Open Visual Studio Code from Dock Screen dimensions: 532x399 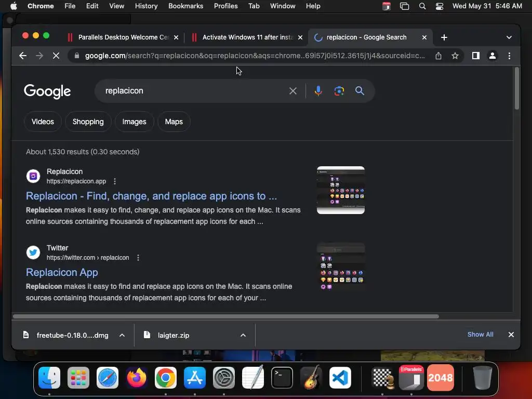[x=340, y=378]
